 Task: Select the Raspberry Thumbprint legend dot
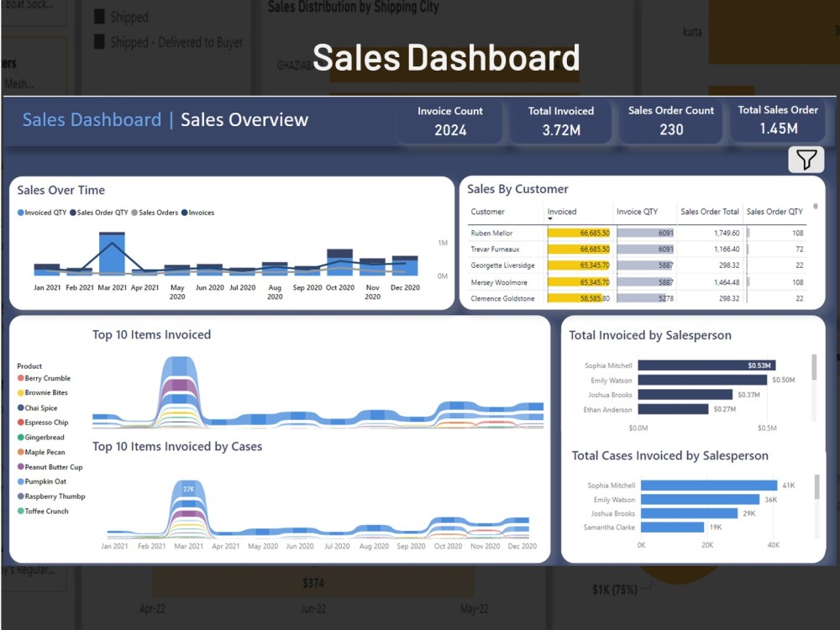pyautogui.click(x=20, y=494)
